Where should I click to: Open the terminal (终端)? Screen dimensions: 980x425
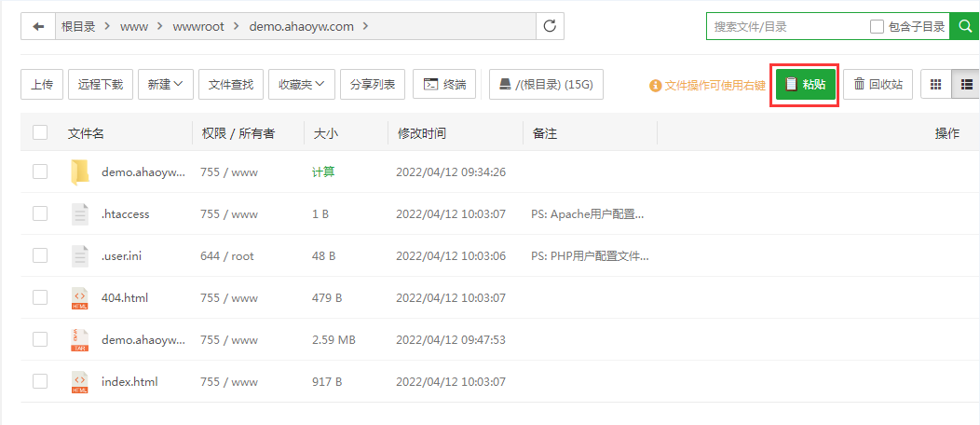tap(444, 84)
